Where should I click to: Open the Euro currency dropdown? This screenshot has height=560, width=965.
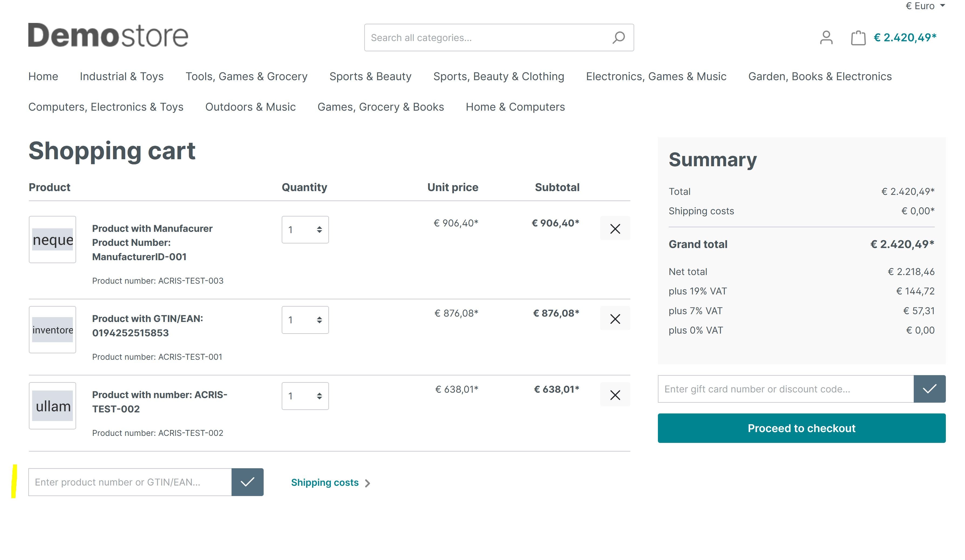925,6
